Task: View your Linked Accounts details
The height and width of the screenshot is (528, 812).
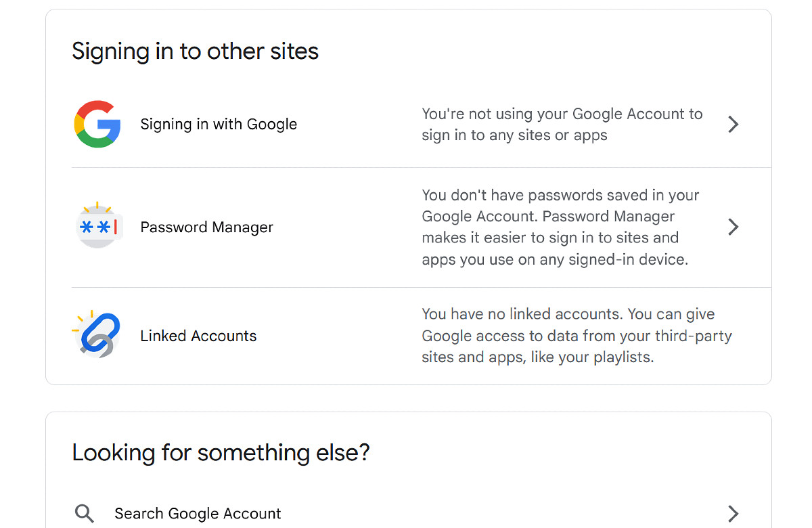Action: pos(198,335)
